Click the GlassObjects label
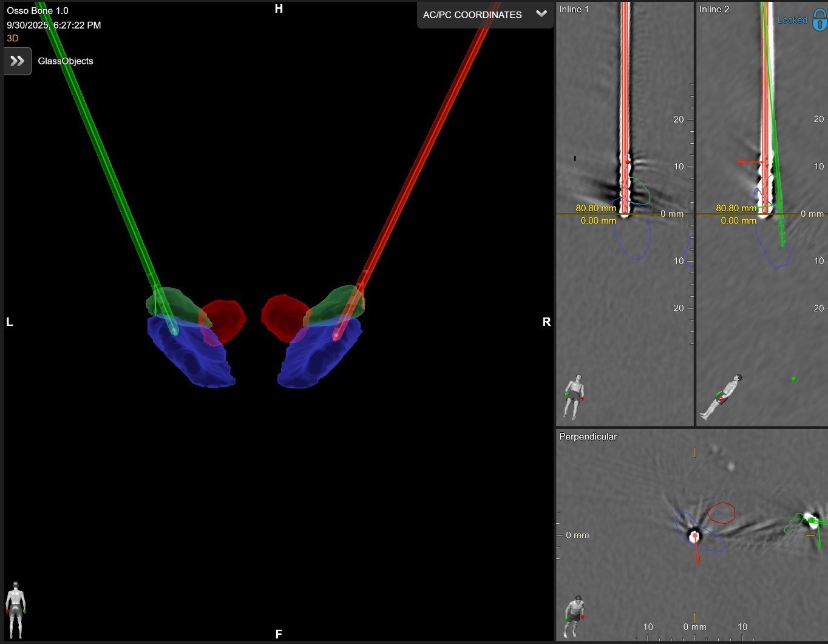The width and height of the screenshot is (828, 644). click(x=66, y=61)
